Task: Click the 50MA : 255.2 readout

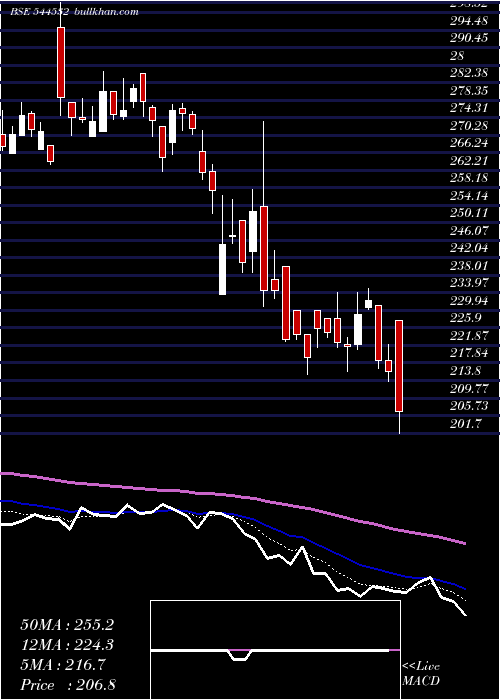Action: (67, 625)
